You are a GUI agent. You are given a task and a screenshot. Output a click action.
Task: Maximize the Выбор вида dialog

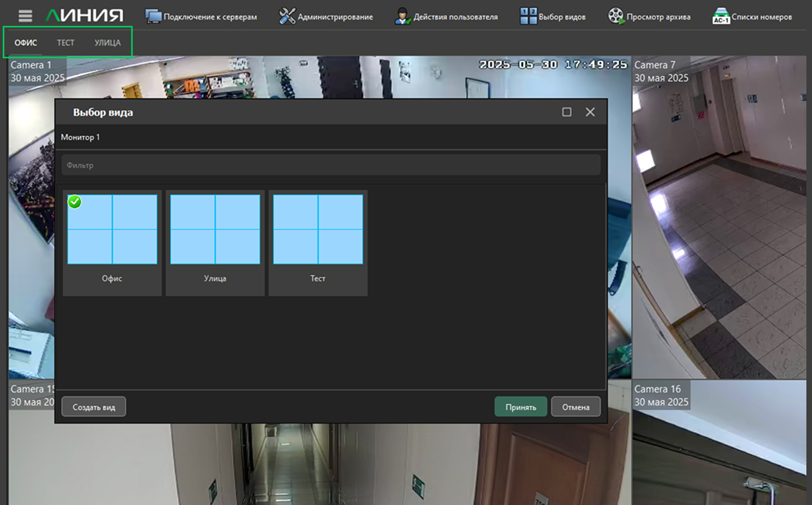[x=567, y=112]
